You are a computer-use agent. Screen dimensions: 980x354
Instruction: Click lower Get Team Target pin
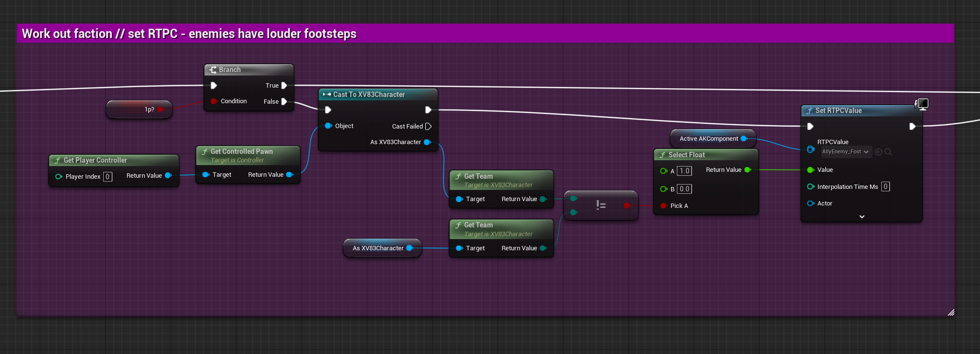pos(459,248)
